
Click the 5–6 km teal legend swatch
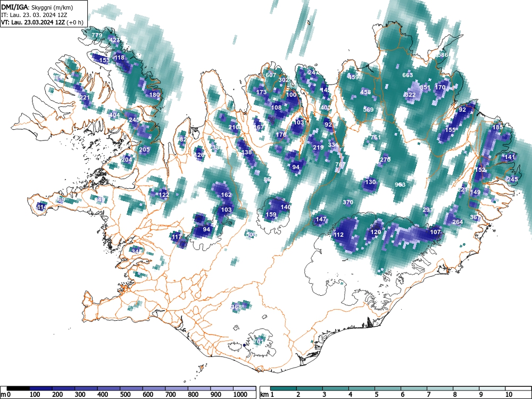(388, 388)
